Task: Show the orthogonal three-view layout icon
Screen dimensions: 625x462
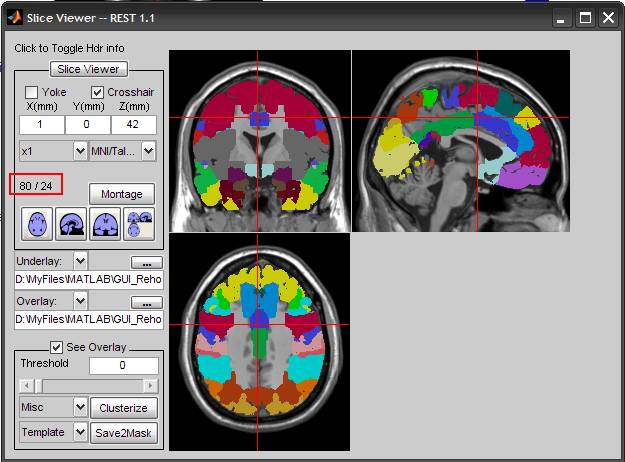Action: click(x=140, y=224)
